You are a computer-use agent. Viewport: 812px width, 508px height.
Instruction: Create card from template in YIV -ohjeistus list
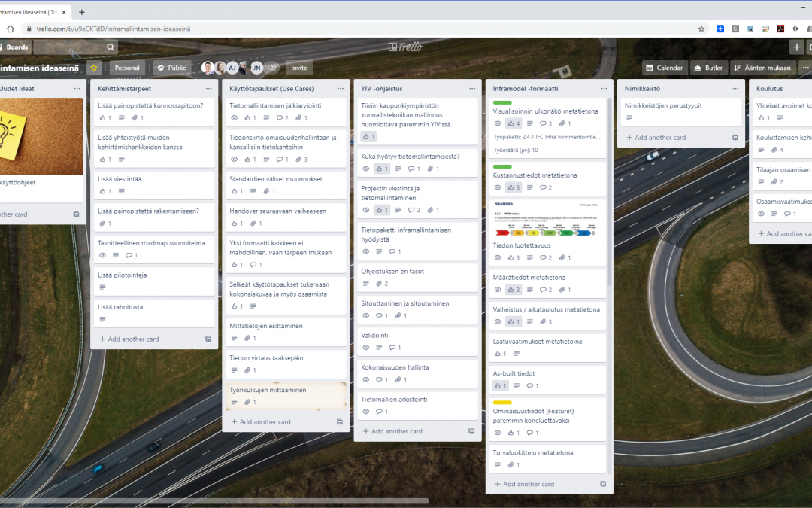click(471, 431)
